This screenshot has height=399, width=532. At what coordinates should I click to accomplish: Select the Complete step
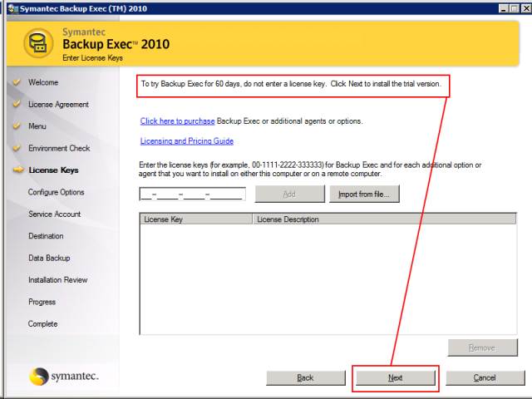tap(42, 323)
